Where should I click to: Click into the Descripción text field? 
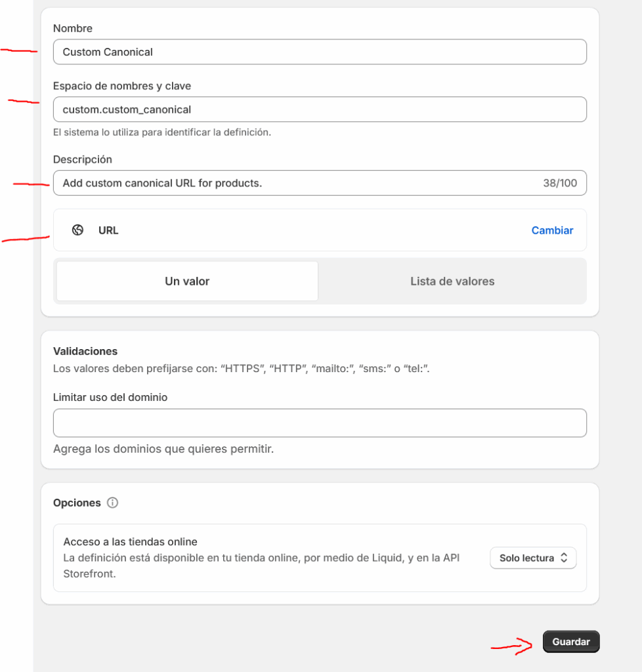point(295,183)
